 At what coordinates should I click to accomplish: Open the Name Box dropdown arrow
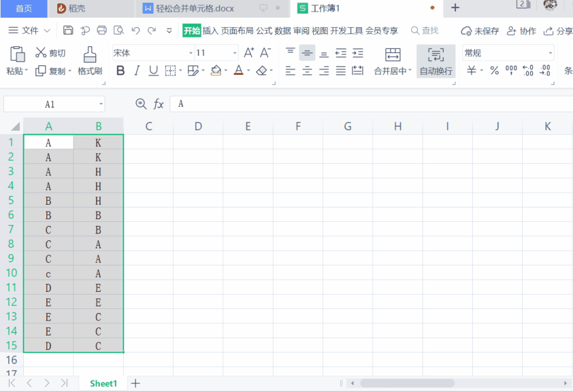tap(101, 104)
